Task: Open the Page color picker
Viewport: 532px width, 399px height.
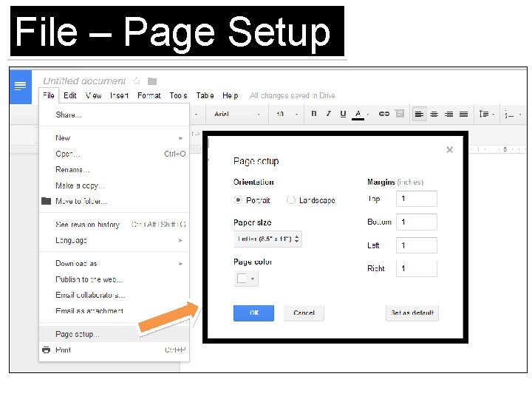Action: pyautogui.click(x=246, y=279)
